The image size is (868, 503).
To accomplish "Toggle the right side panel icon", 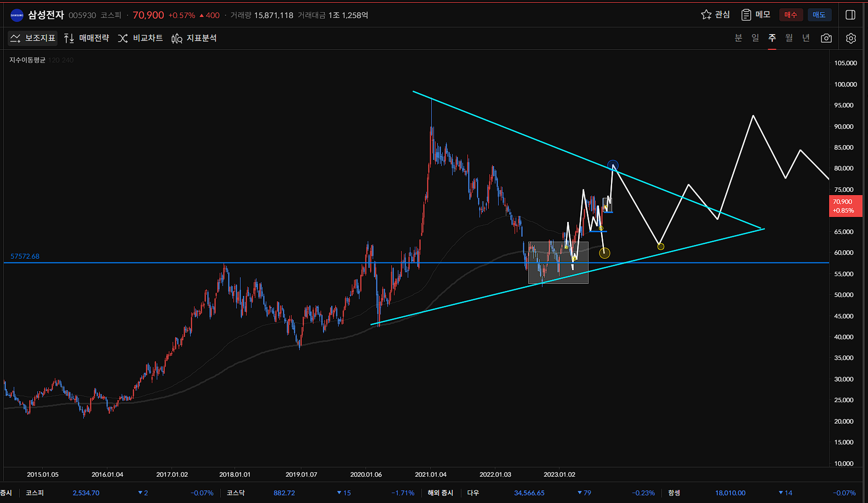I will (x=850, y=15).
